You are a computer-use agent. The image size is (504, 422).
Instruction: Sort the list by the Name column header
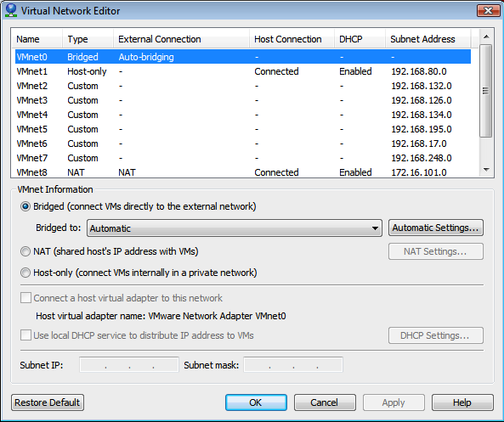(x=37, y=39)
